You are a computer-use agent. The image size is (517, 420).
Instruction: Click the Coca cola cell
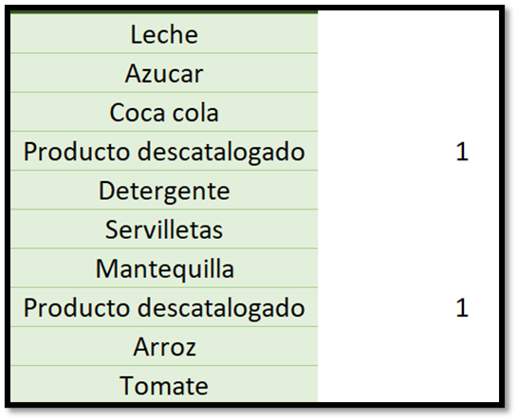pyautogui.click(x=164, y=112)
